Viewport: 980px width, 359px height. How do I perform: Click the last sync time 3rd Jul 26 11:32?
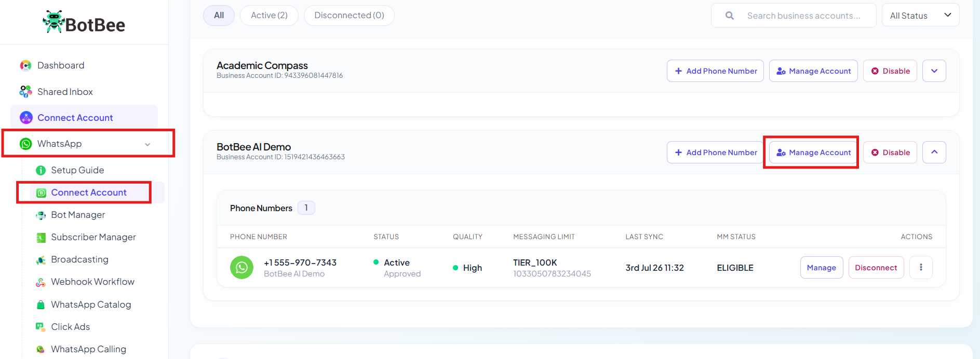(655, 268)
